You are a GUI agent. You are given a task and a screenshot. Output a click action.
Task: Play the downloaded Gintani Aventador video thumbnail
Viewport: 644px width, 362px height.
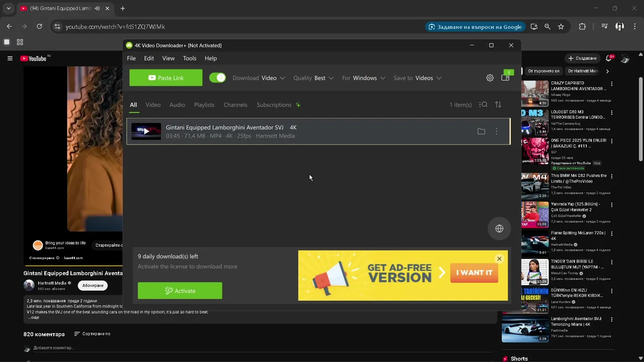tap(146, 131)
